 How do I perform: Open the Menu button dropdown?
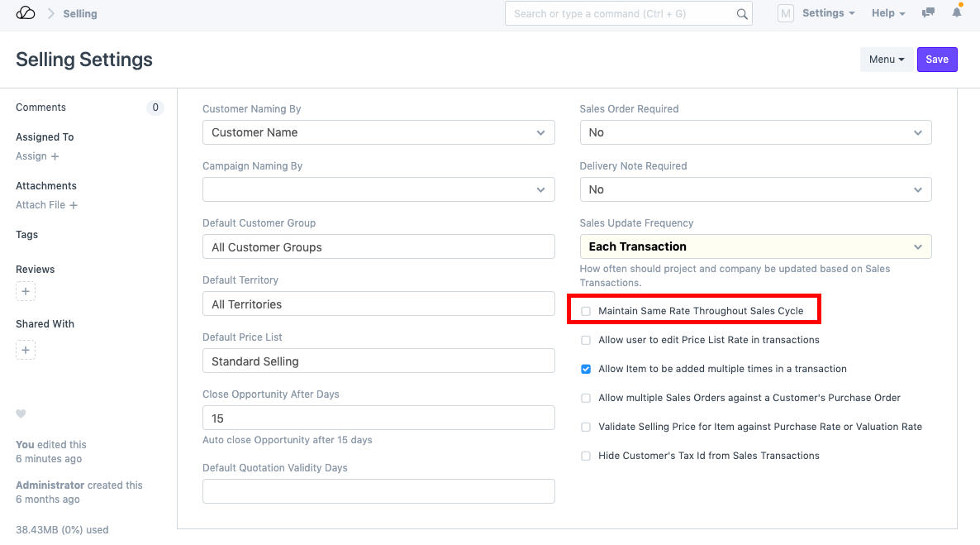click(886, 60)
